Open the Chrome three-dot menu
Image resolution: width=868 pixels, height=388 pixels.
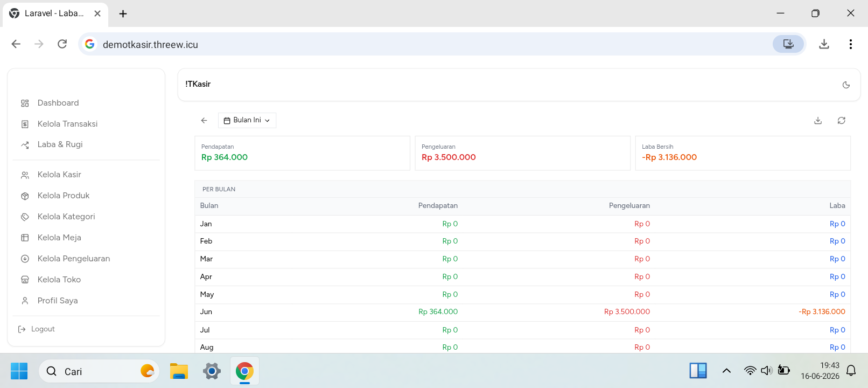pyautogui.click(x=850, y=44)
